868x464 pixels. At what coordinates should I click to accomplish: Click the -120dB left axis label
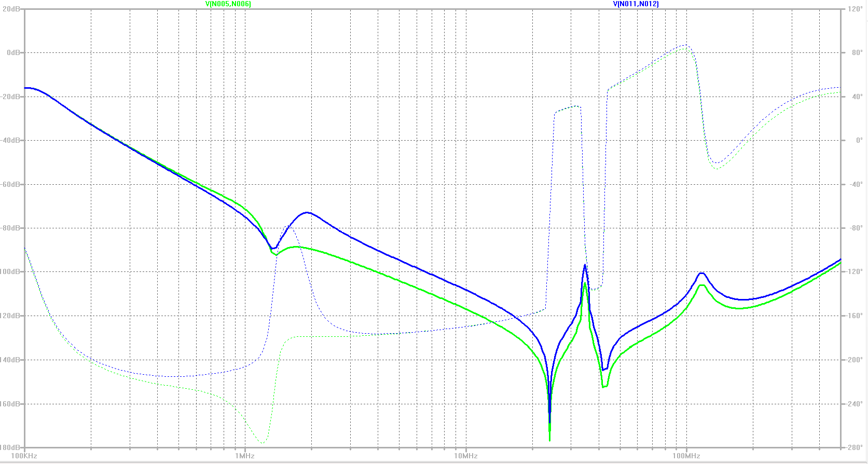click(10, 316)
